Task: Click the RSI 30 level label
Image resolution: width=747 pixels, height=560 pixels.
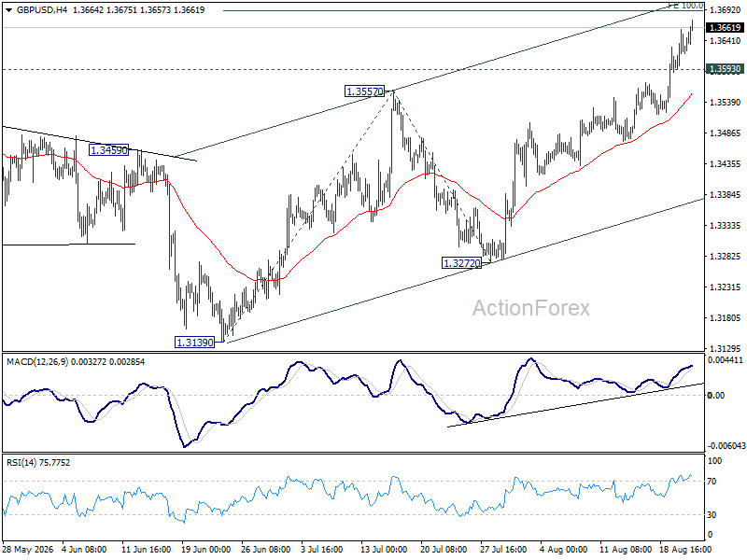Action: [712, 515]
